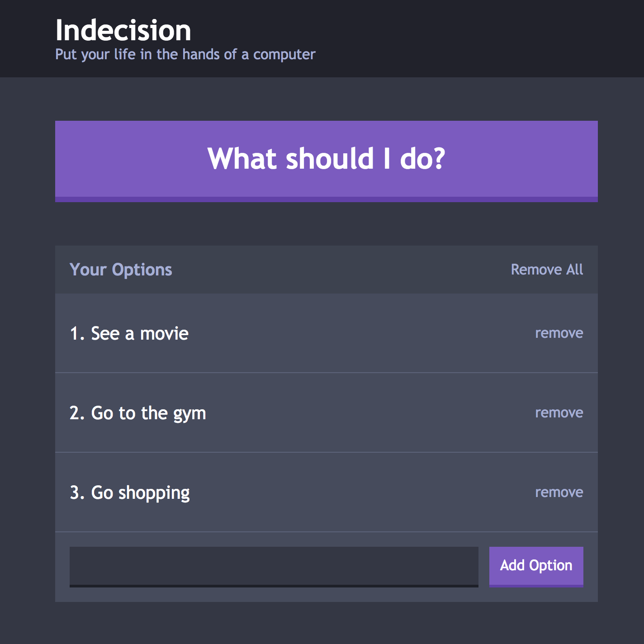This screenshot has width=644, height=644.
Task: Click the word "movie" in the first option
Action: pyautogui.click(x=164, y=334)
